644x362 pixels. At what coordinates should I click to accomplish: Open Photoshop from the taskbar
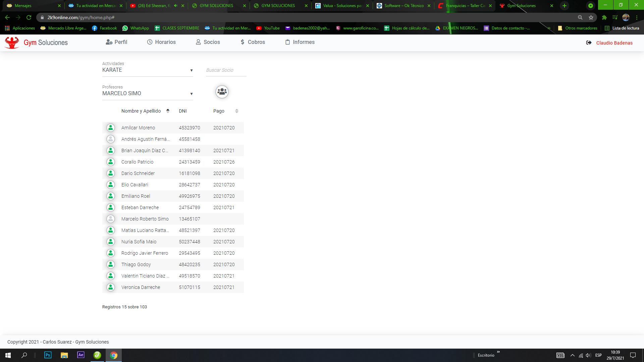point(48,355)
